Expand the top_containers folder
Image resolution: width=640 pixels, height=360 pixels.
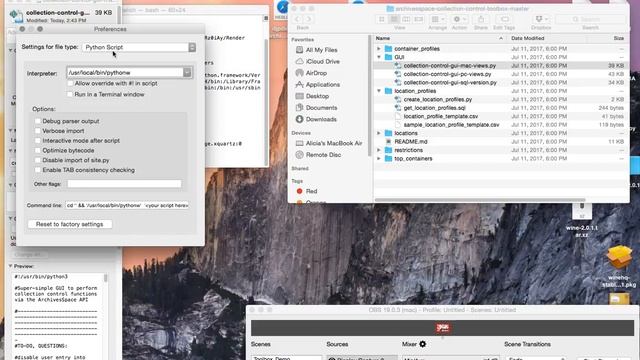pos(379,158)
